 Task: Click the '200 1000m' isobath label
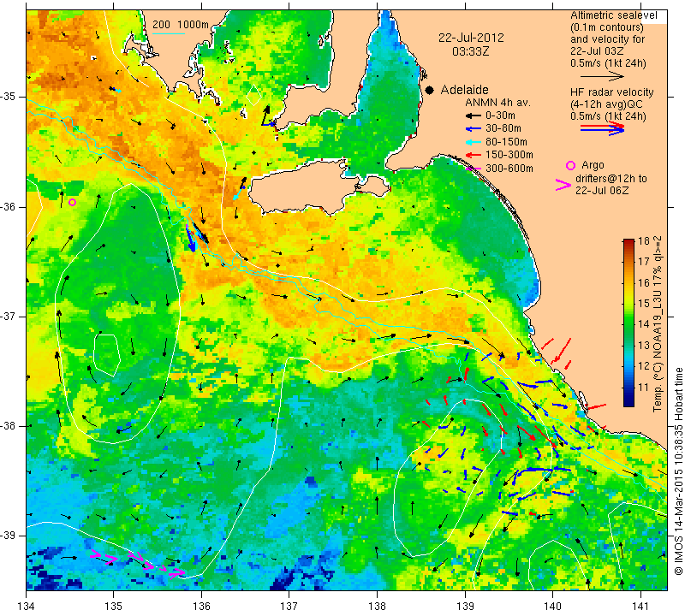(181, 25)
